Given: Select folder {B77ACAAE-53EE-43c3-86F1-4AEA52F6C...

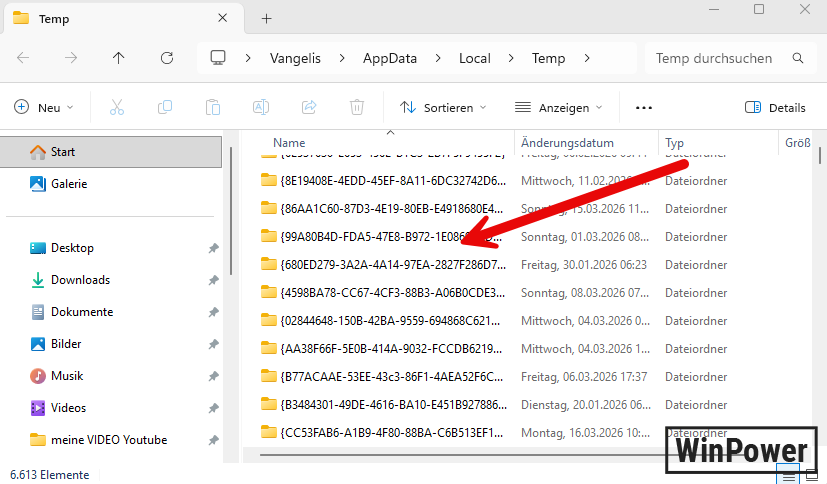Looking at the screenshot, I should click(391, 376).
